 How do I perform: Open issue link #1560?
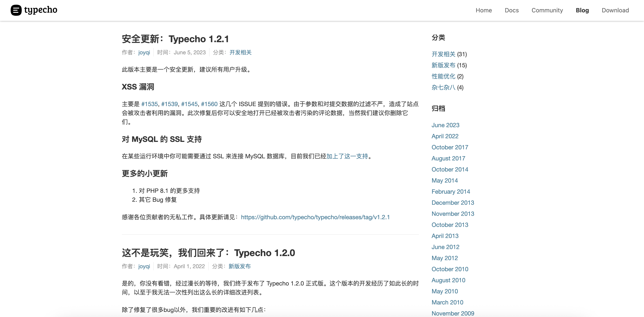(x=209, y=104)
